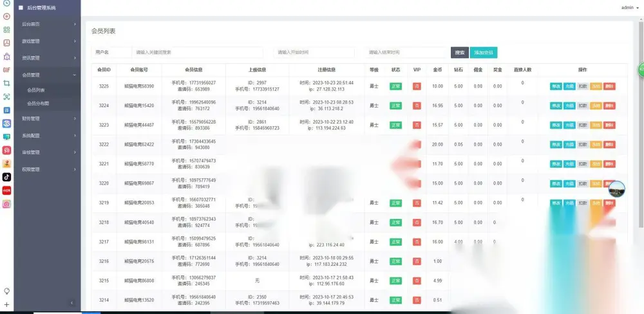
Task: Open the red Xiaohongshu icon
Action: [6, 190]
